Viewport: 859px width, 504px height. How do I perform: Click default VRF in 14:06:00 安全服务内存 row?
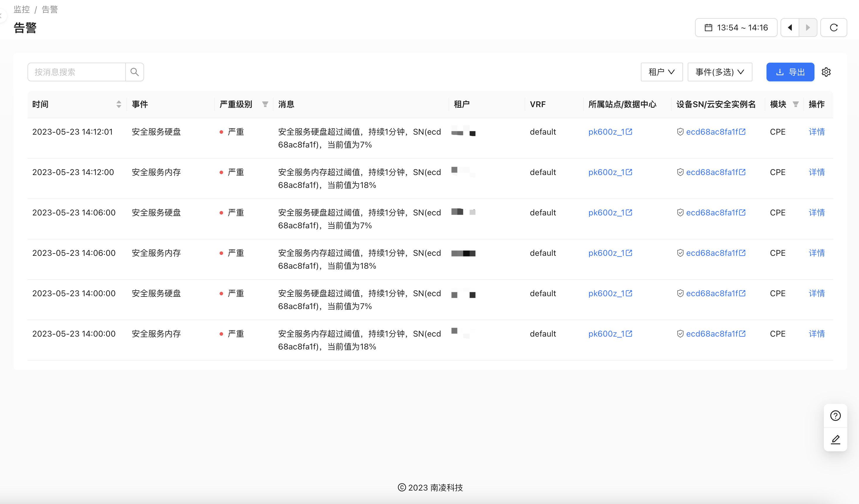click(543, 253)
